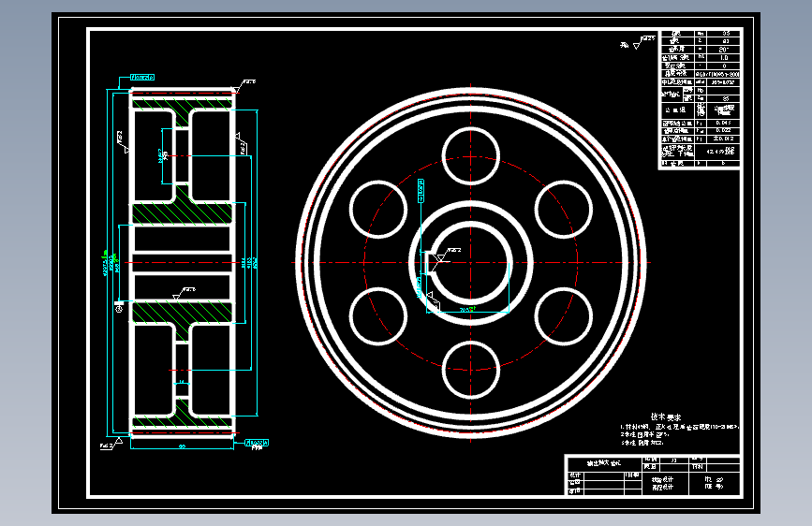This screenshot has height=526, width=812.
Task: Click the 1.0 value cell in the gear parameter table
Action: point(723,58)
